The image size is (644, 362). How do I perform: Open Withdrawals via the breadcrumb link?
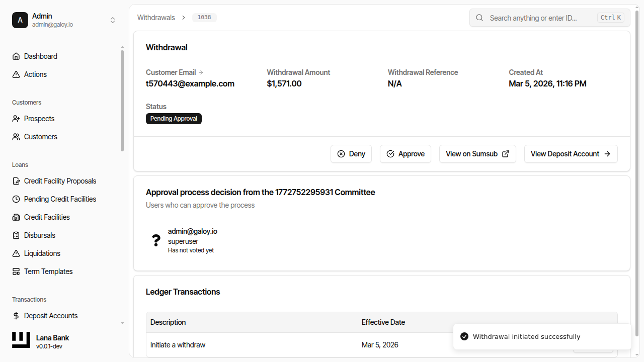point(156,17)
